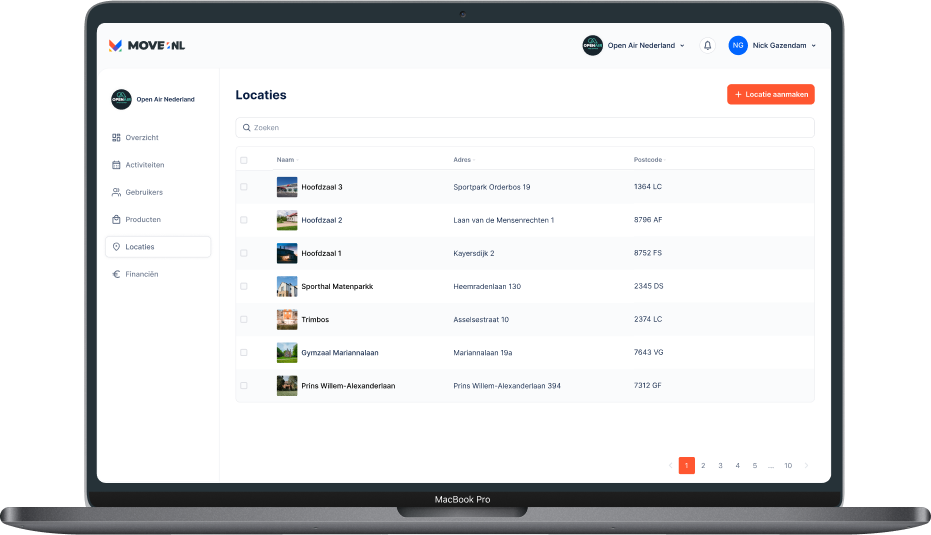Open Overzicht from the sidebar
931x535 pixels.
[x=141, y=137]
